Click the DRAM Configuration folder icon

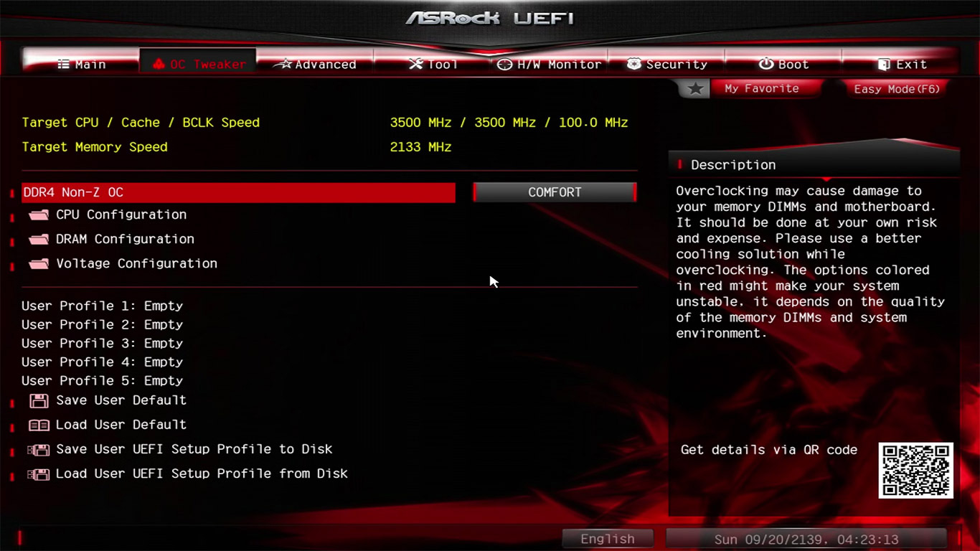coord(39,239)
